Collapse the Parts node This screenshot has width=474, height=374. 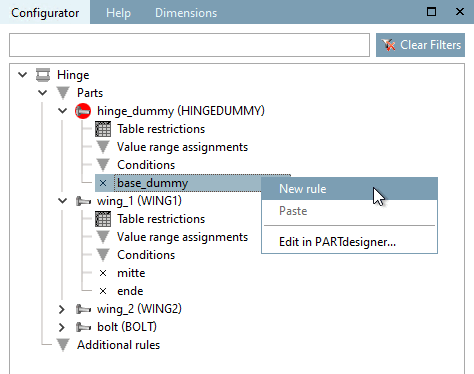coord(43,93)
